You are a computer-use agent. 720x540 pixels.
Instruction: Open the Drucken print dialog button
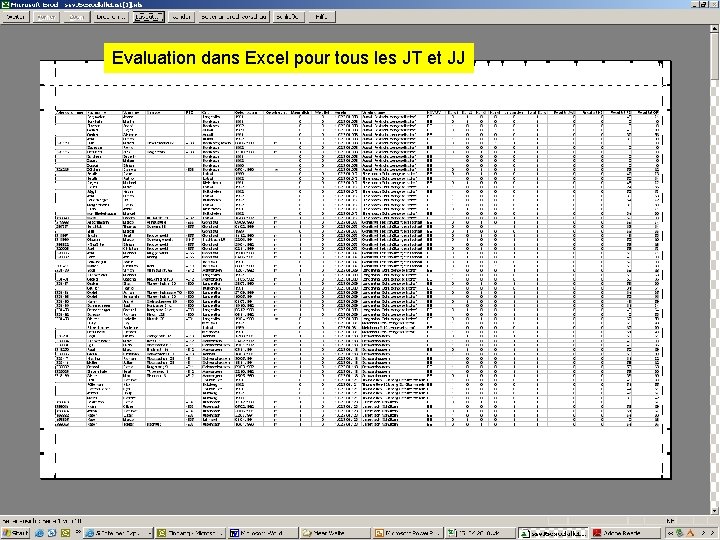tap(111, 17)
